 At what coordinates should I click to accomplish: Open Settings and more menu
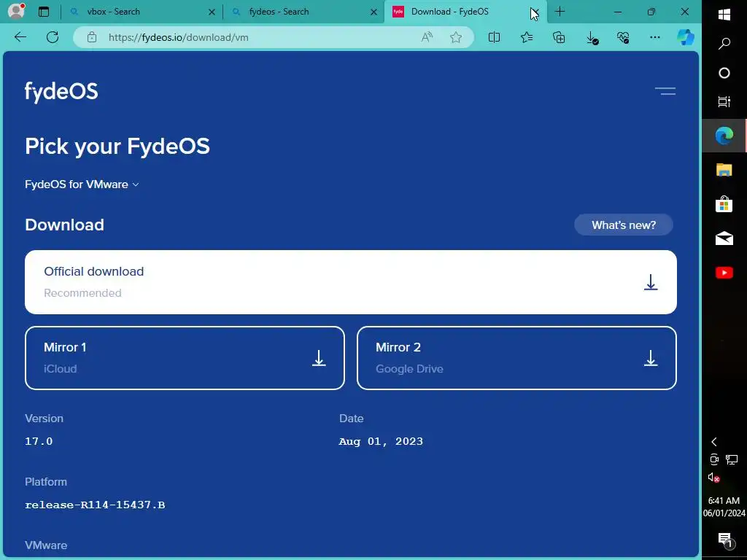655,37
